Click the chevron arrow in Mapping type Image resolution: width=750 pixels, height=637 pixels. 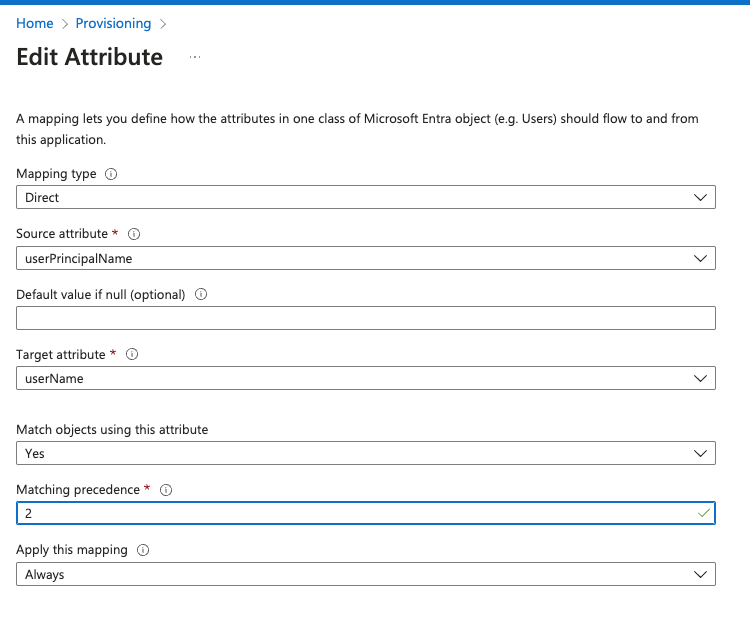(700, 198)
